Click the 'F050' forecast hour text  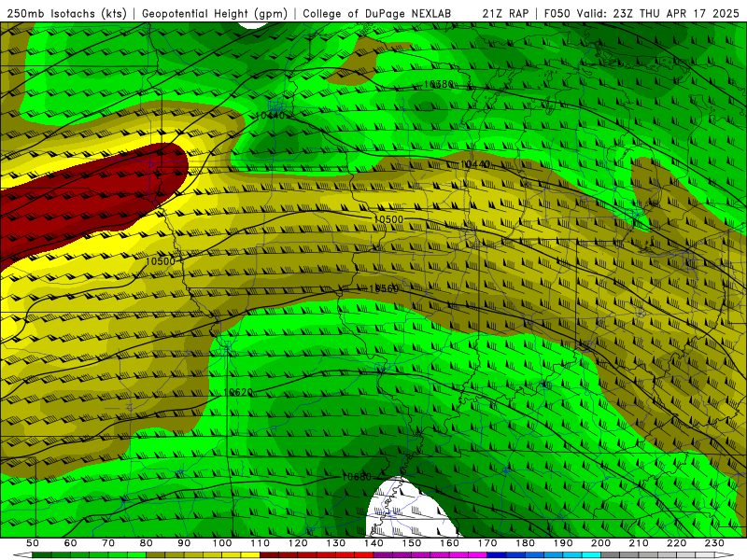coord(557,13)
